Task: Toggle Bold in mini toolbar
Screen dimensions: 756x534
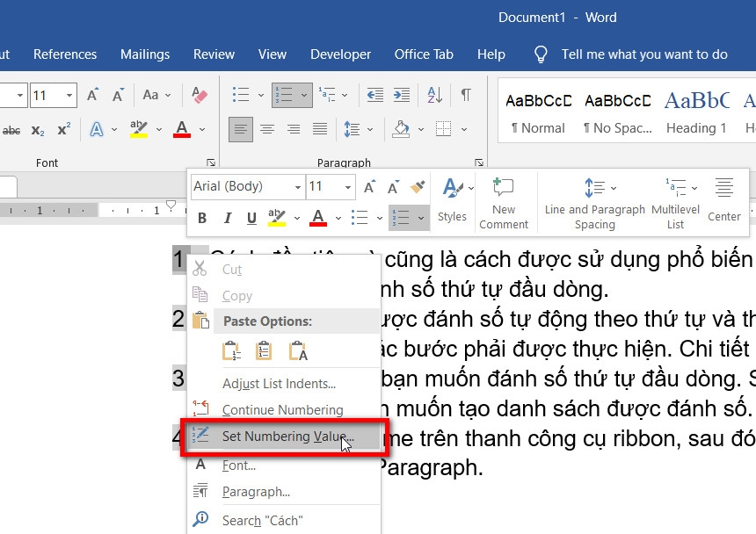Action: (202, 218)
